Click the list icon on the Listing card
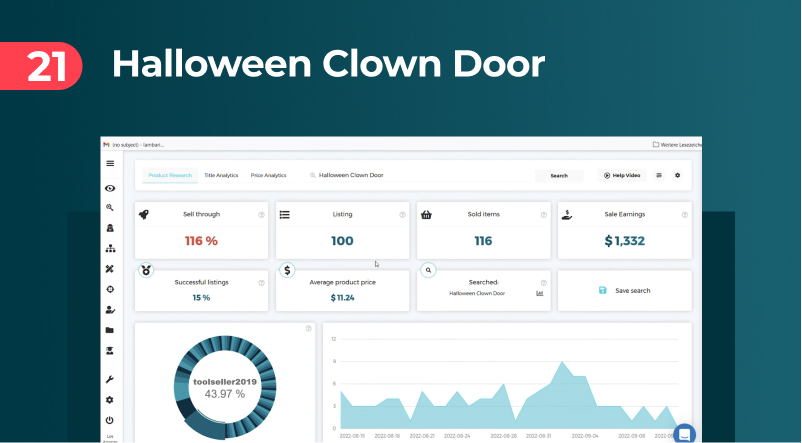Viewport: 802px width, 443px height. 285,214
